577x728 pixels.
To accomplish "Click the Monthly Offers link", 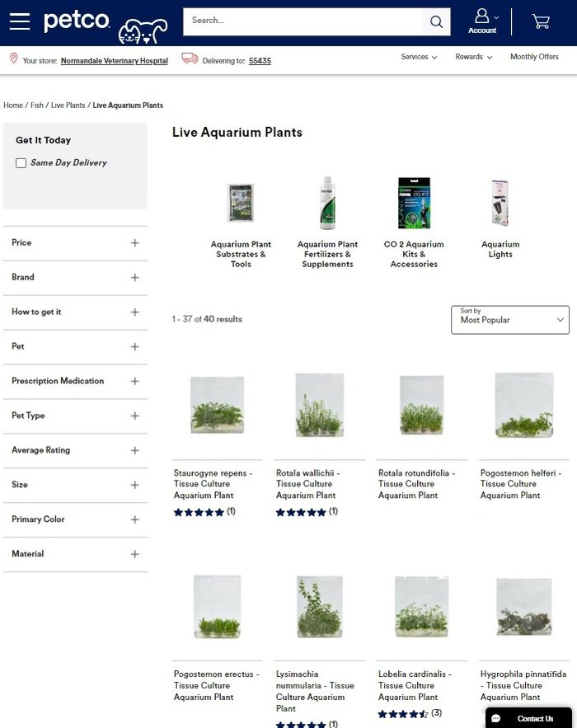I will (534, 57).
